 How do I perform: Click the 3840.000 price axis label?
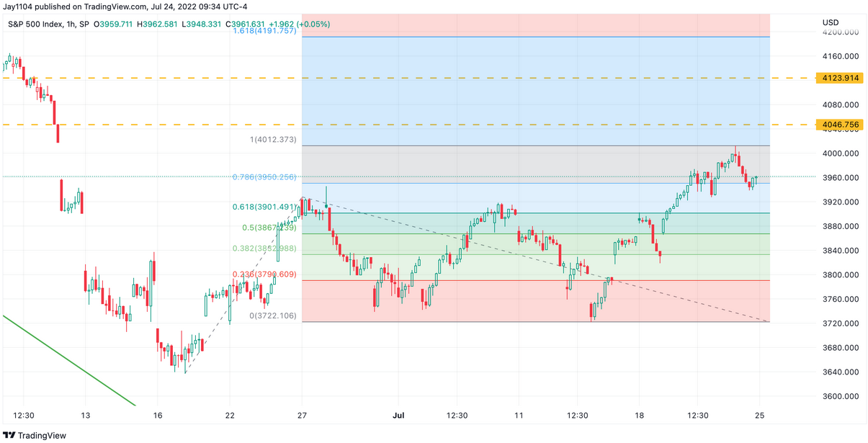click(x=841, y=251)
